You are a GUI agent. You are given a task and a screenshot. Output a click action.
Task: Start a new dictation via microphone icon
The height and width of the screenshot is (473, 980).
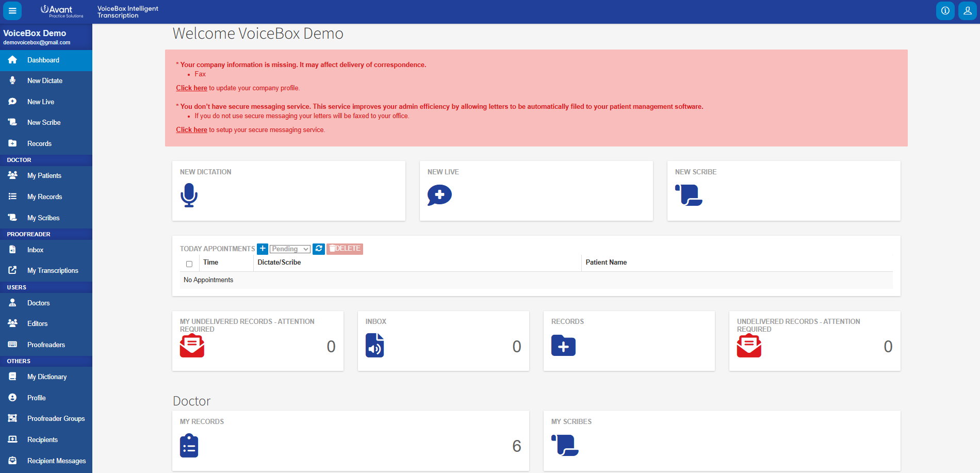189,195
